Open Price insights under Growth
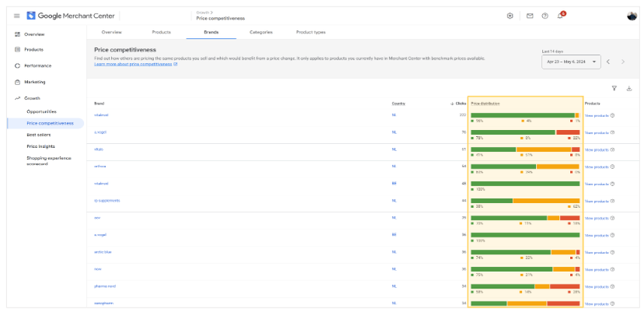Image resolution: width=644 pixels, height=316 pixels. tap(40, 146)
